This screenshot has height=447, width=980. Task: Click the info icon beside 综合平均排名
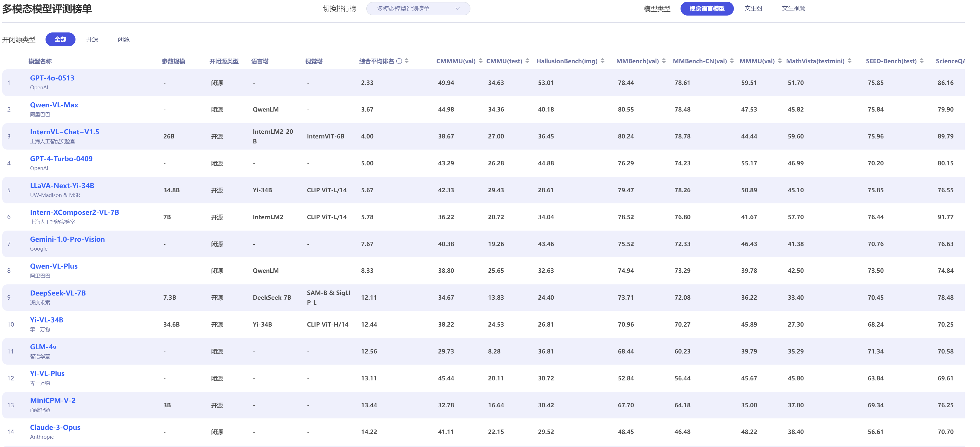click(x=399, y=61)
